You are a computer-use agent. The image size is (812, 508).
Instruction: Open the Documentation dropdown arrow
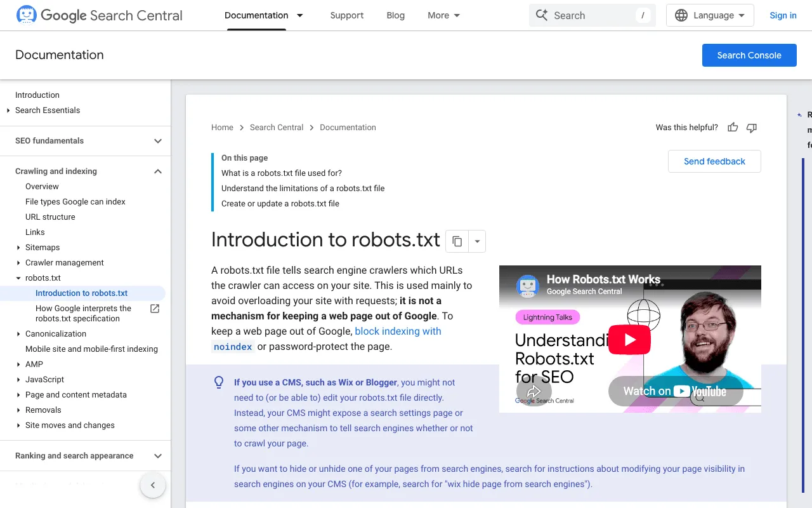pos(300,15)
